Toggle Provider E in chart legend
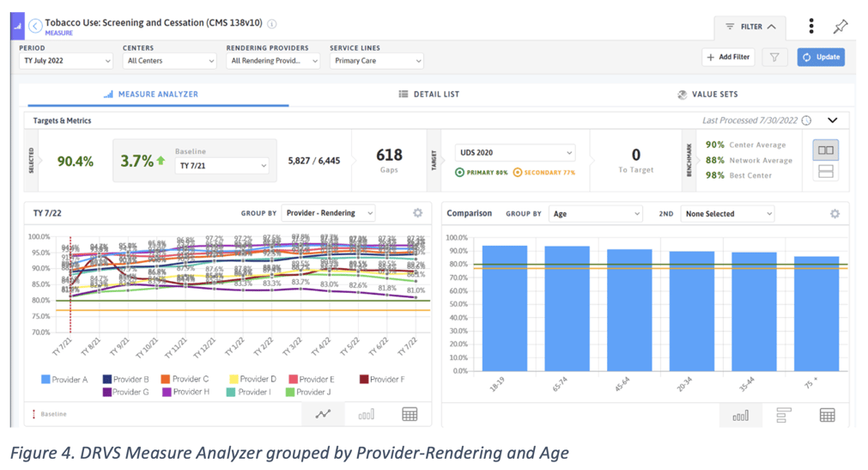This screenshot has height=470, width=868. (312, 380)
